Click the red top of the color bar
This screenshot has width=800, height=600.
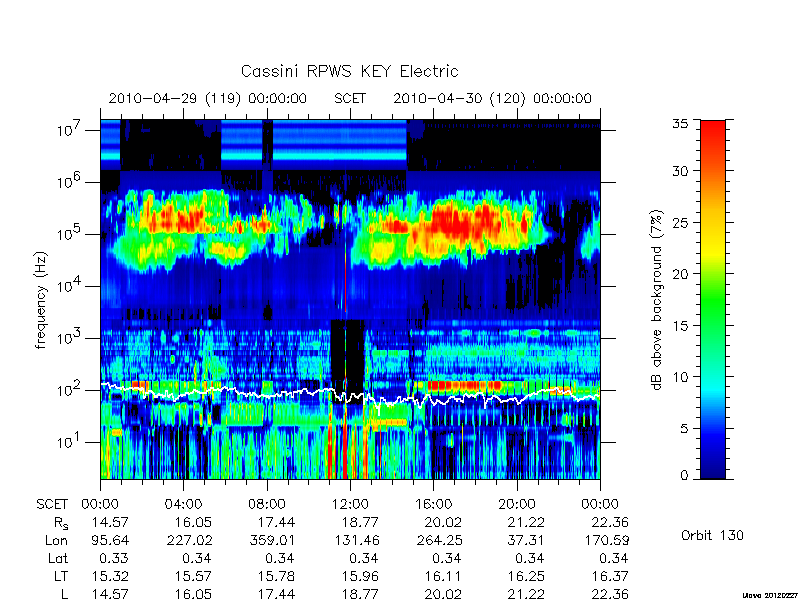713,130
